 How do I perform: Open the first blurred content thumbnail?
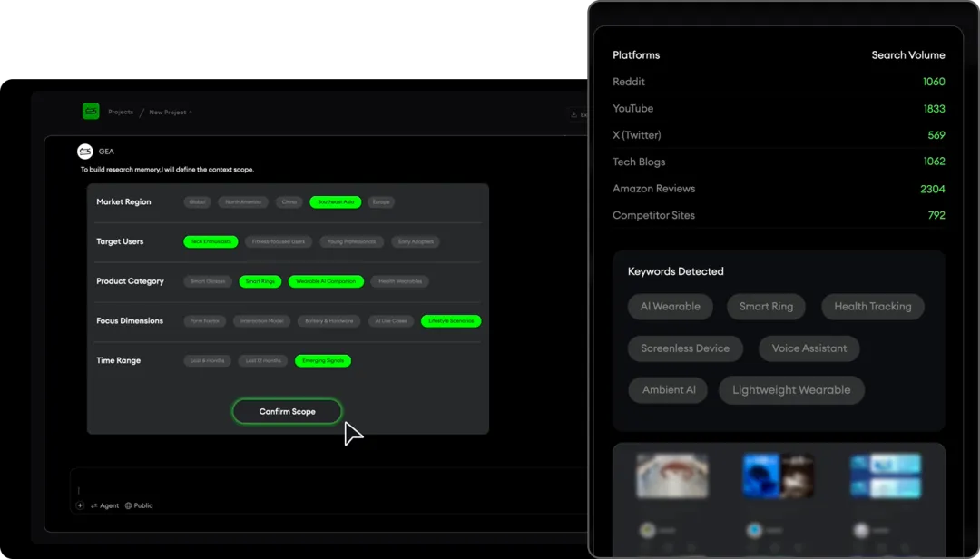(x=672, y=476)
